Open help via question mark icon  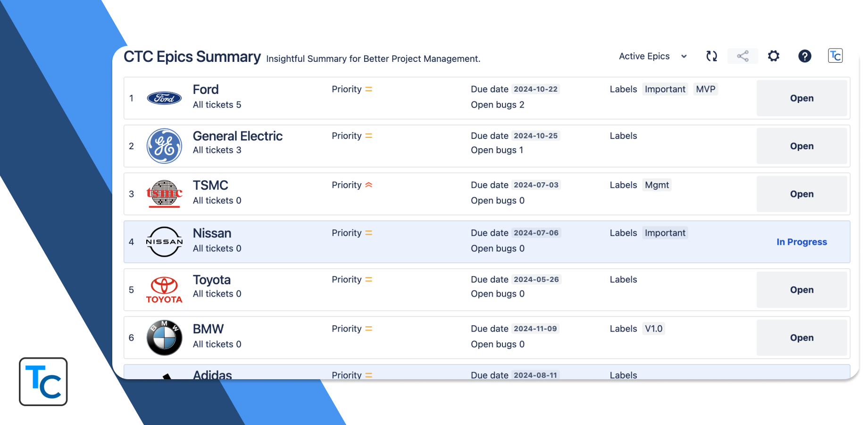click(x=805, y=56)
